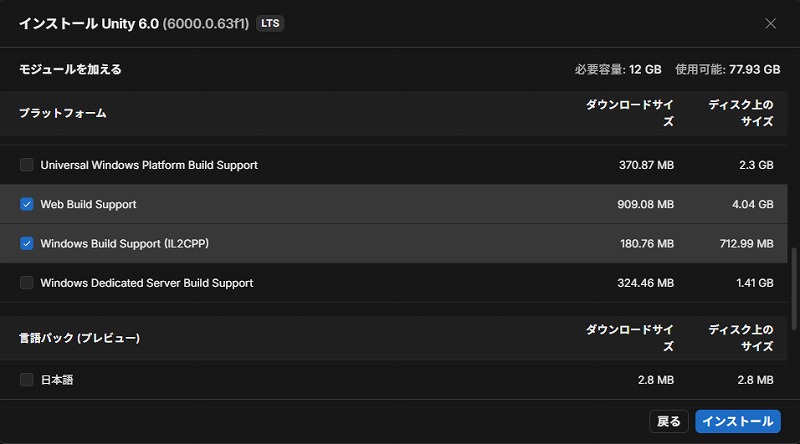
Task: Click the 言語パック (プレビュー) section header
Action: pyautogui.click(x=79, y=338)
